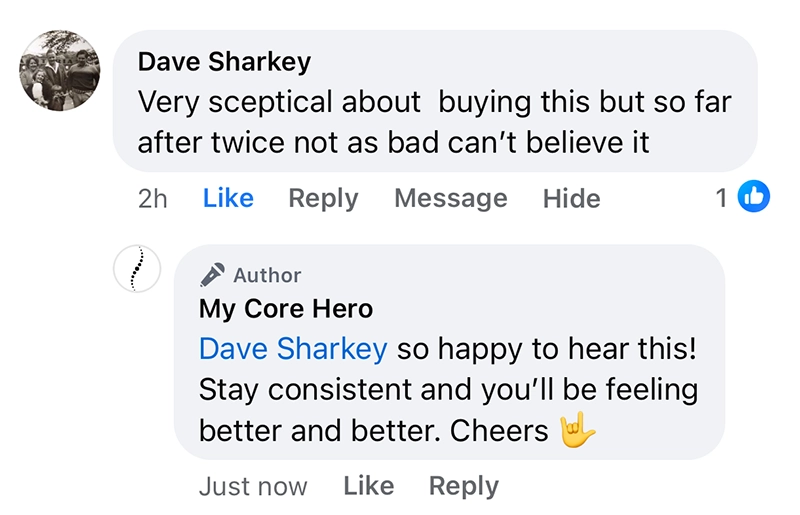This screenshot has width=800, height=515.
Task: Open Dave Sharkey's name above his comment
Action: point(224,61)
